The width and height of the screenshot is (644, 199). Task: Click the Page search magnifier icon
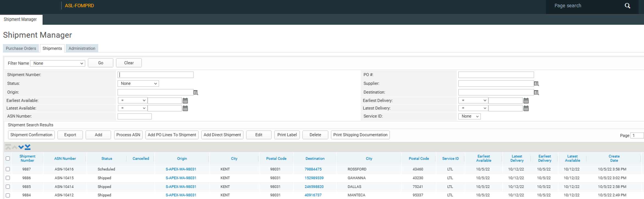coord(627,6)
